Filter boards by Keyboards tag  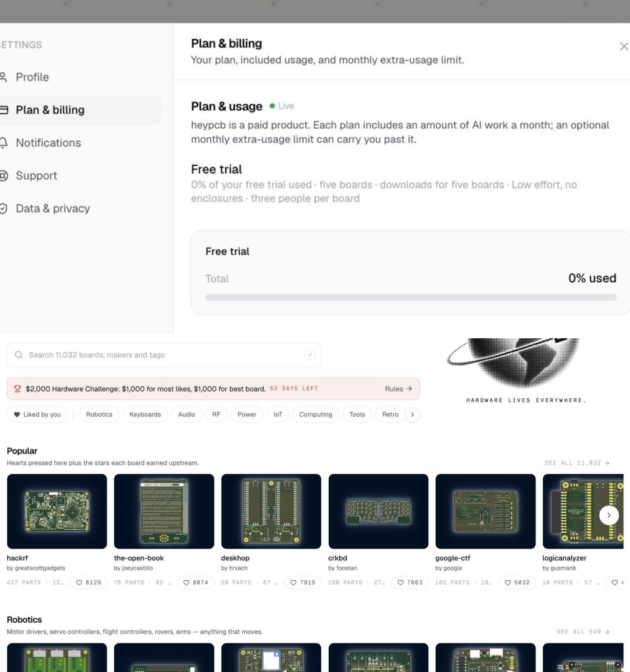pos(145,414)
